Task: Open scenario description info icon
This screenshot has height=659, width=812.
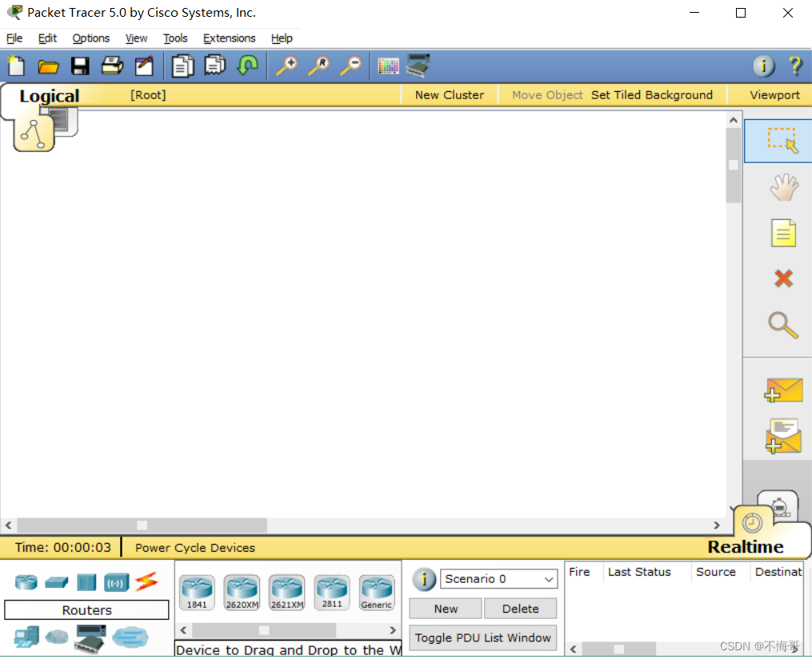Action: pyautogui.click(x=424, y=579)
